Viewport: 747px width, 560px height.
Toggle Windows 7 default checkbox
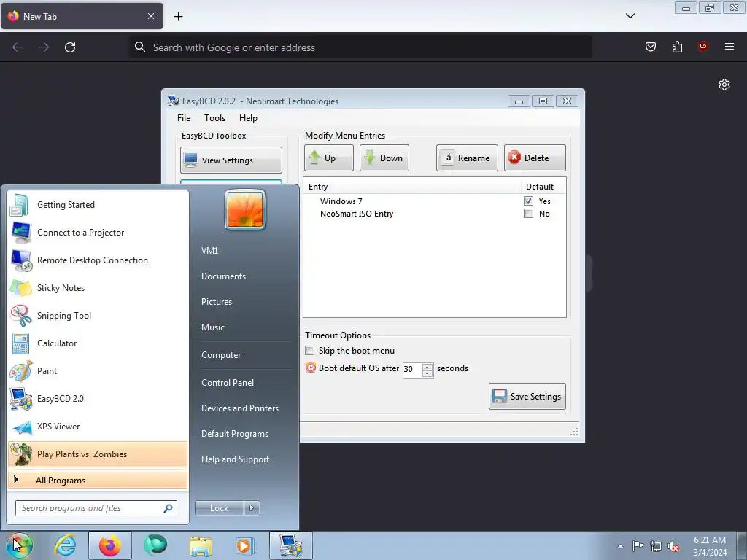pyautogui.click(x=528, y=201)
